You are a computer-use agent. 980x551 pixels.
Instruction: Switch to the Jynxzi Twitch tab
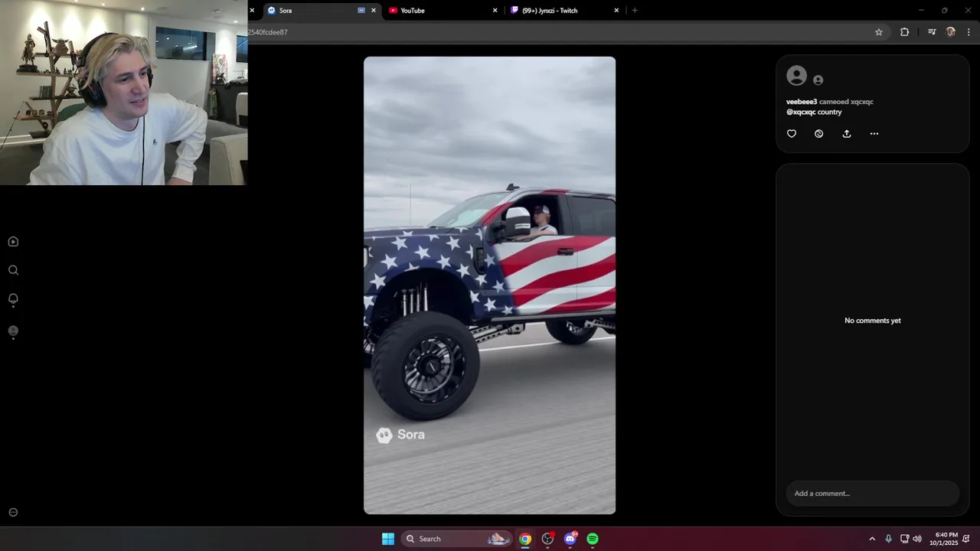[x=563, y=11]
